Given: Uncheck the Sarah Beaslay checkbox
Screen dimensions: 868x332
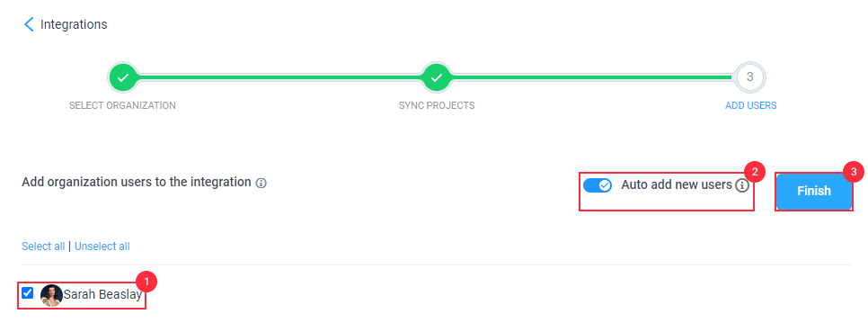Looking at the screenshot, I should (x=27, y=292).
